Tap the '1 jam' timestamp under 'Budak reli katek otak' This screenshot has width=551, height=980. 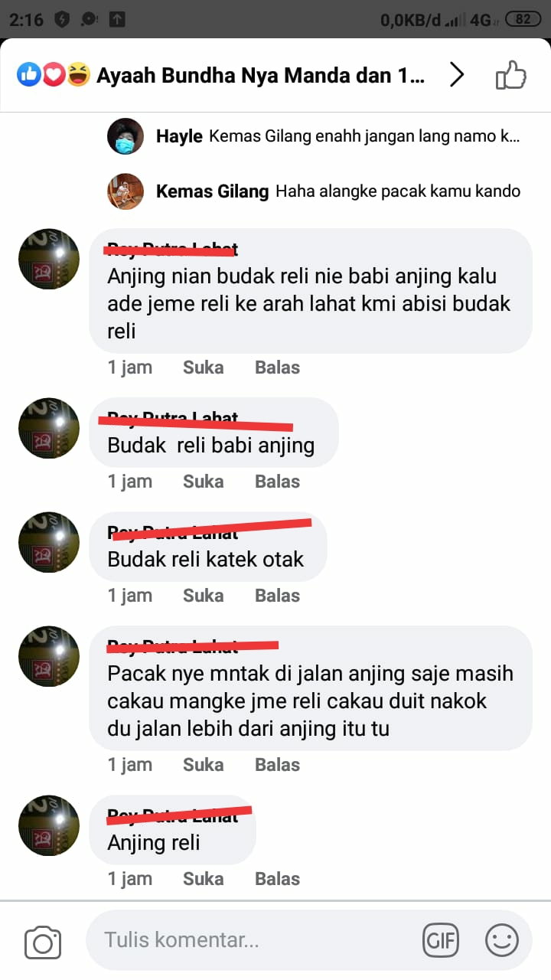tap(130, 596)
